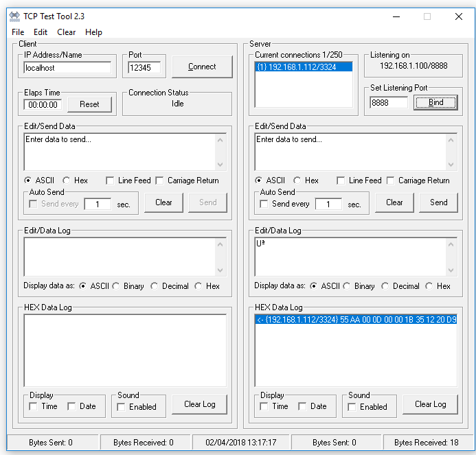The height and width of the screenshot is (455, 476).
Task: Select connection {1} 192.168.1.112/3324
Action: pos(304,67)
